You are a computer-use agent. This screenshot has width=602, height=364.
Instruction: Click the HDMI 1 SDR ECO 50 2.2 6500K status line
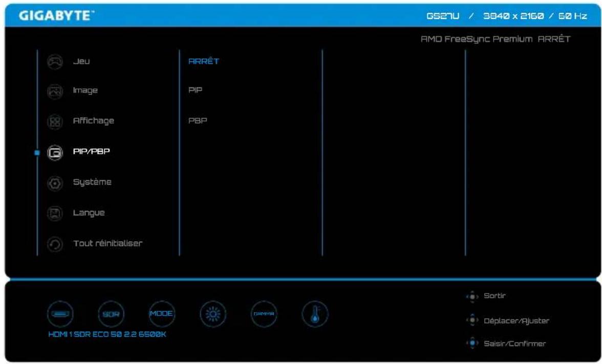click(x=107, y=334)
